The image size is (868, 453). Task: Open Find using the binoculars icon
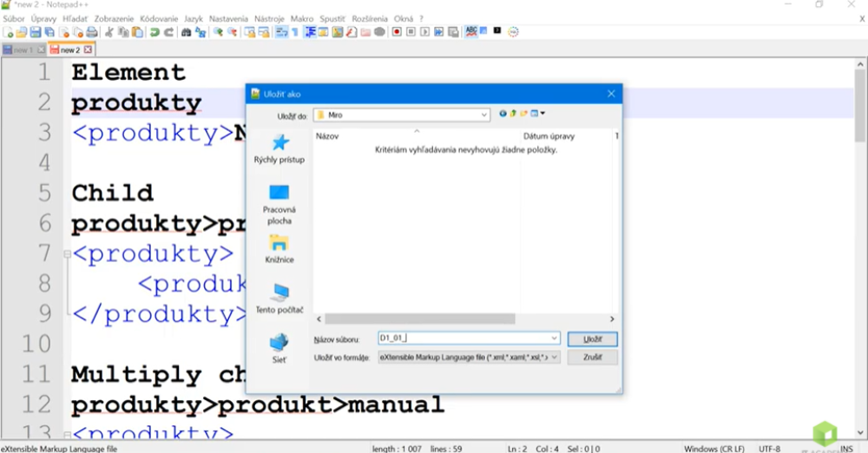[186, 32]
